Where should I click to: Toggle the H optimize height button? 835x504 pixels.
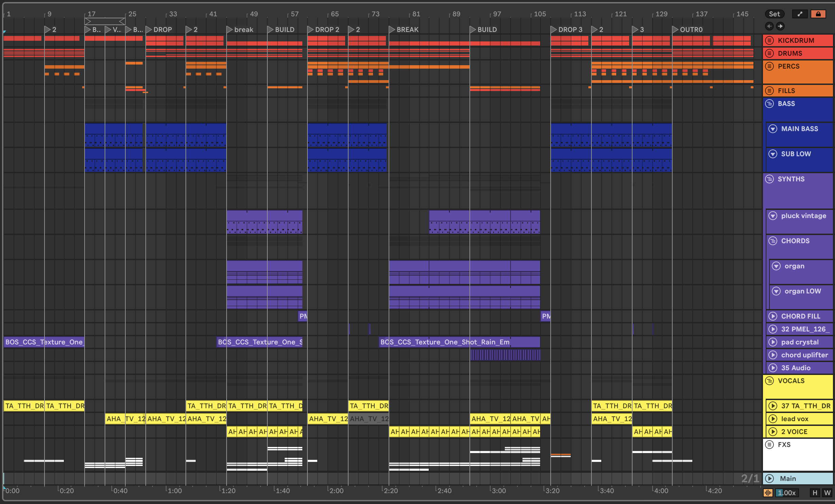pyautogui.click(x=815, y=493)
